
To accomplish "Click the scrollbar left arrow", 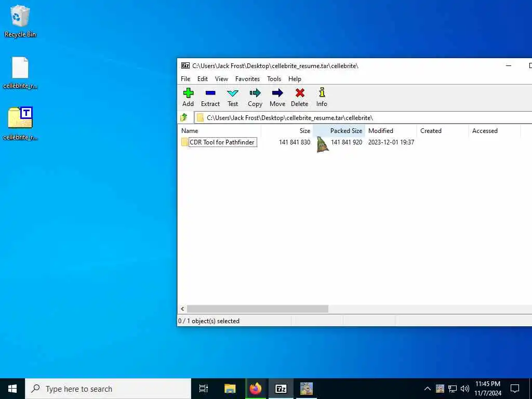I will [x=182, y=309].
